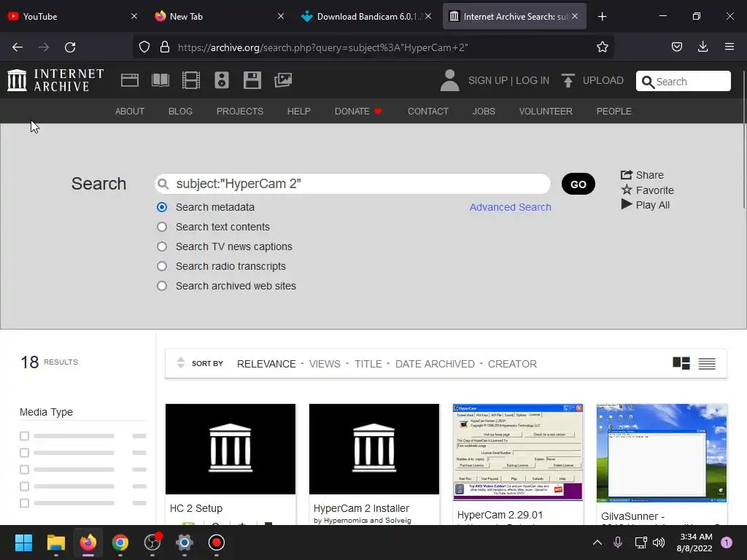Click the page vertical scrollbar
Image resolution: width=747 pixels, height=560 pixels.
744,139
